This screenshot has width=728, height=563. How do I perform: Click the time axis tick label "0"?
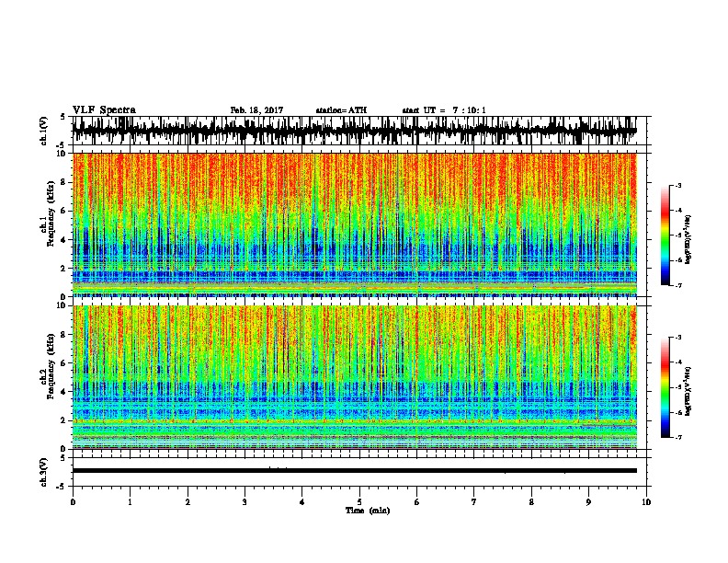tap(73, 502)
